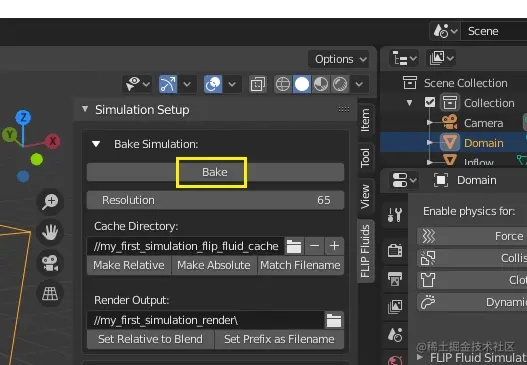Collapse the Collection tree item

[x=409, y=103]
